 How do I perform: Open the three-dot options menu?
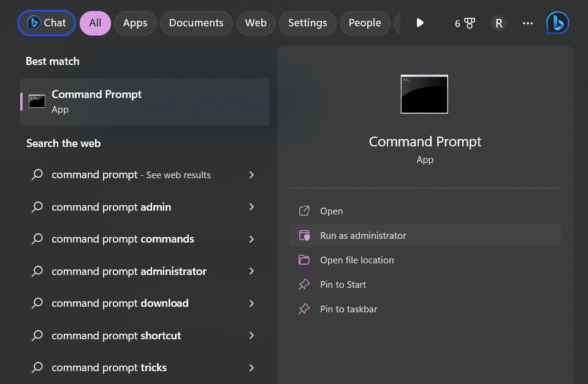[528, 23]
